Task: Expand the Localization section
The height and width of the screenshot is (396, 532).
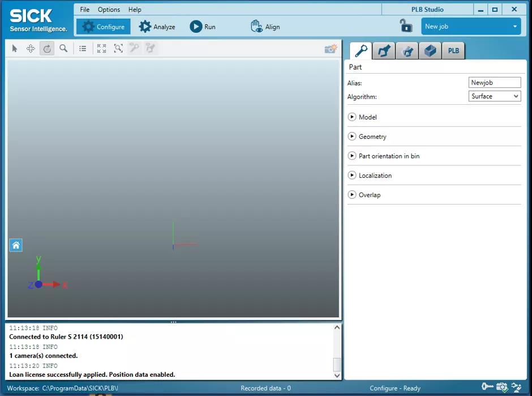Action: pyautogui.click(x=352, y=176)
